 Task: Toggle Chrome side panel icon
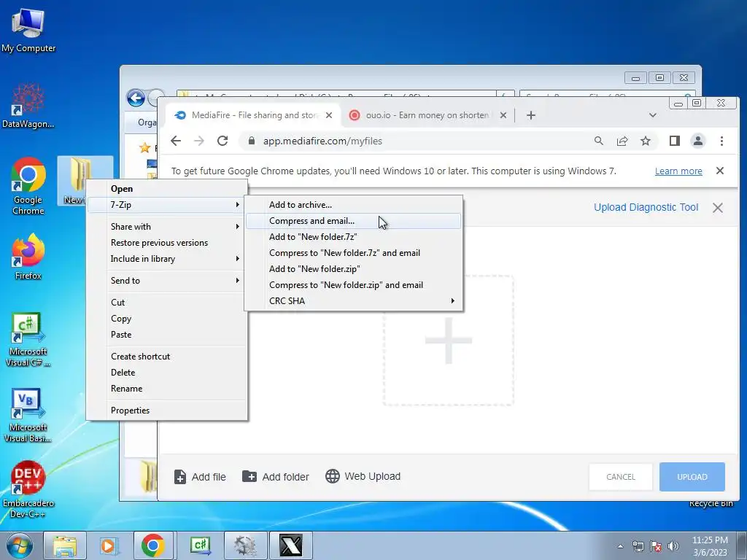pos(675,141)
